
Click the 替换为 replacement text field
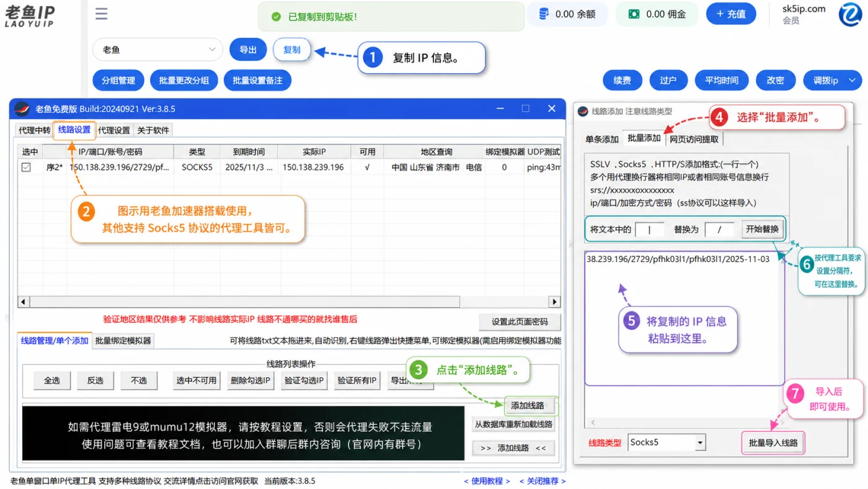[x=719, y=230]
